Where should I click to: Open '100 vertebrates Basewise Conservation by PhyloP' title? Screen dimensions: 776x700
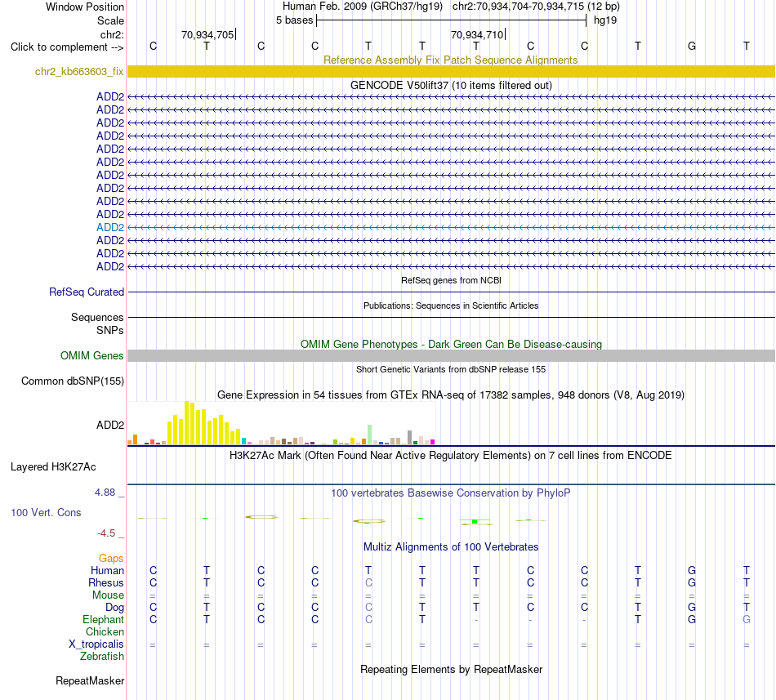[x=450, y=493]
